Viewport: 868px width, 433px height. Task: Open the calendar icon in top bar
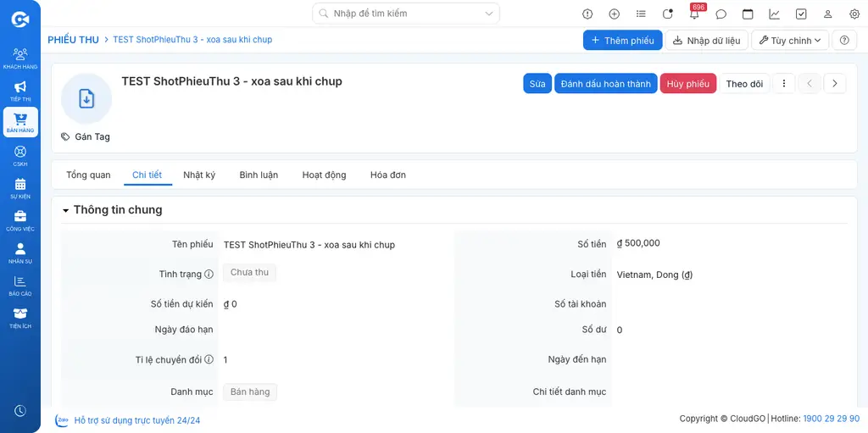[748, 14]
